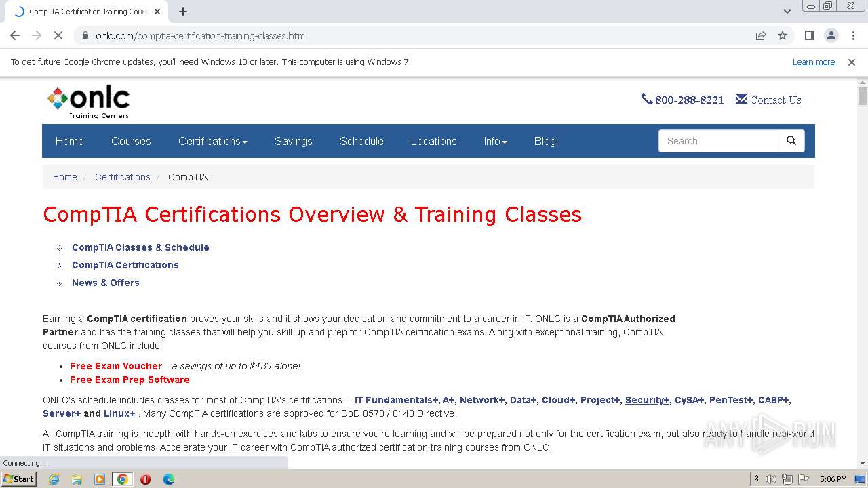Show hidden system tray icons
Screen dimensions: 868x488
point(756,479)
